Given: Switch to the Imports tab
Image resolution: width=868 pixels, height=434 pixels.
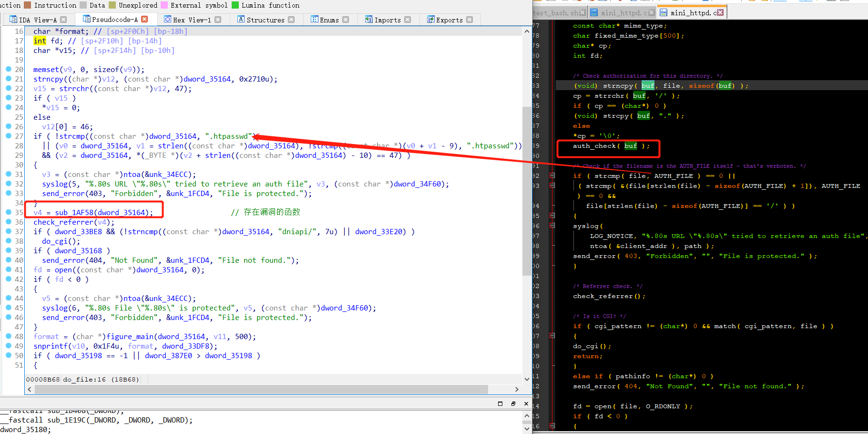Looking at the screenshot, I should click(388, 20).
